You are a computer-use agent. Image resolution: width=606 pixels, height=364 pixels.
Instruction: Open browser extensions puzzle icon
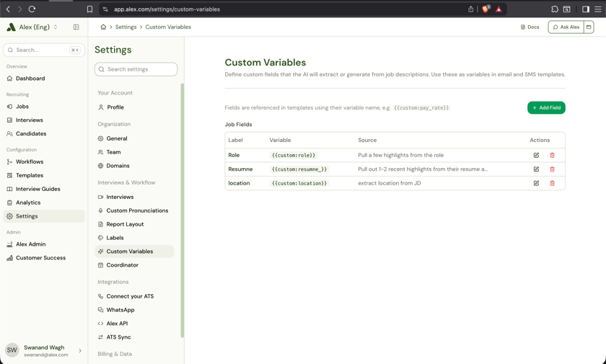click(x=555, y=9)
